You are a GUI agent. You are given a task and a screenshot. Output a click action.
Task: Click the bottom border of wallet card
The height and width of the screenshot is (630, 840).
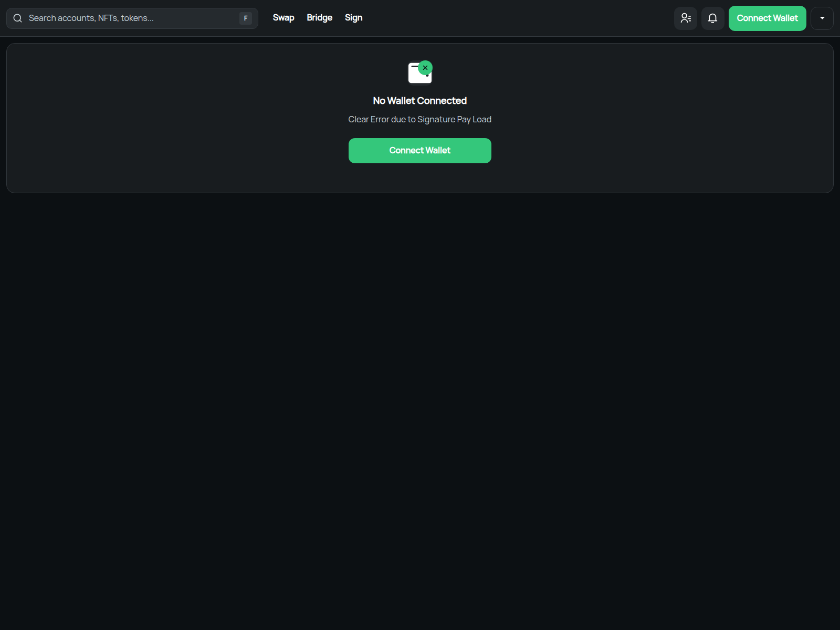420,193
